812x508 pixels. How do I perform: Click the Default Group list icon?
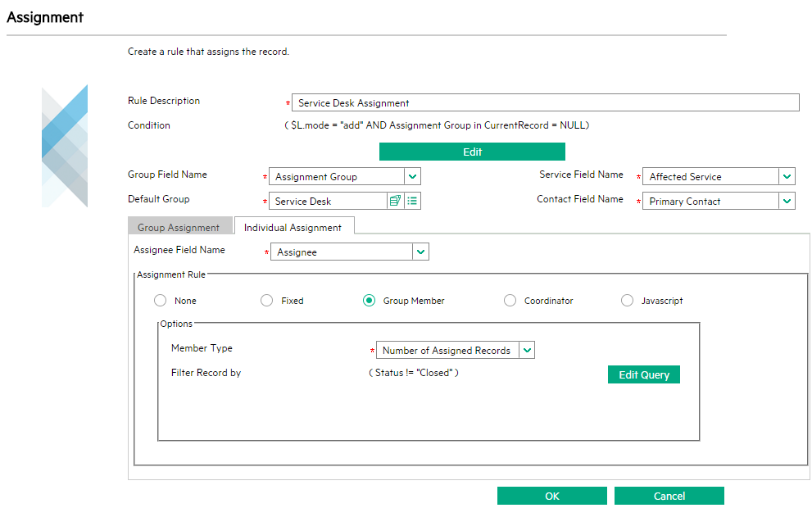(x=412, y=201)
